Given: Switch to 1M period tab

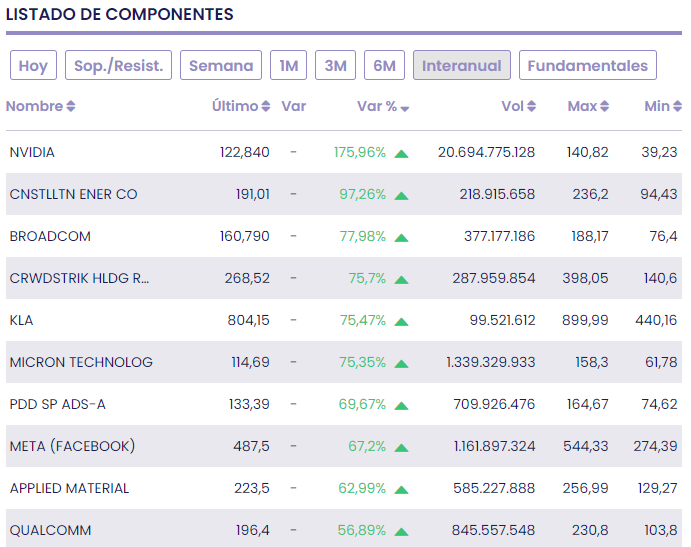Looking at the screenshot, I should [x=288, y=66].
